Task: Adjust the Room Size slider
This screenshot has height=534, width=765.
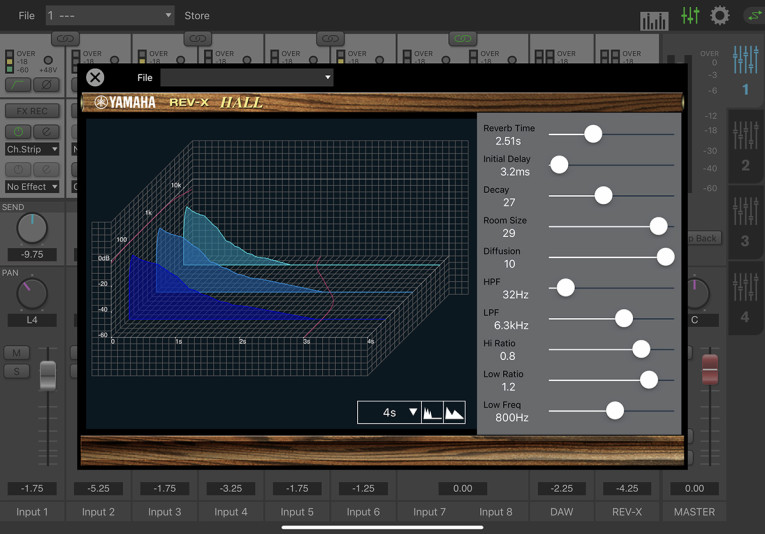Action: pyautogui.click(x=658, y=226)
